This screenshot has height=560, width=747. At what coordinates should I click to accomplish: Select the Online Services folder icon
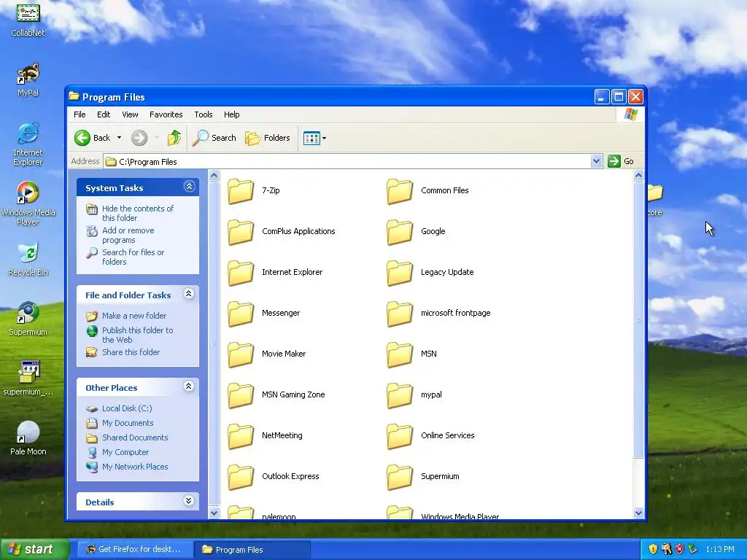coord(400,436)
